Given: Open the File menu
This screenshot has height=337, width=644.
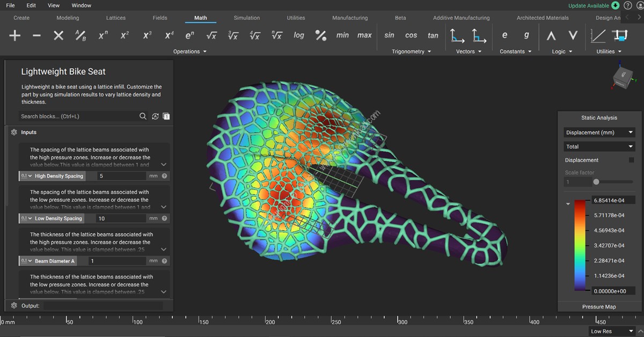Looking at the screenshot, I should pyautogui.click(x=10, y=5).
